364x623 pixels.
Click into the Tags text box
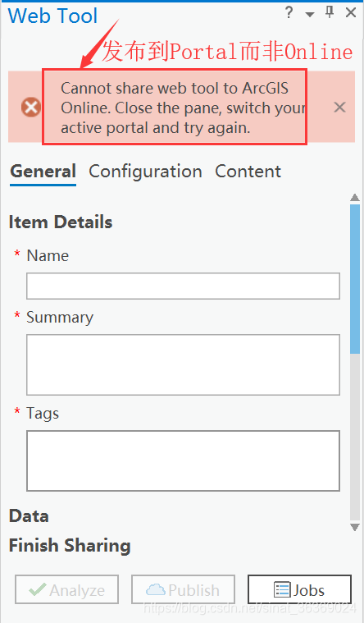(x=183, y=461)
